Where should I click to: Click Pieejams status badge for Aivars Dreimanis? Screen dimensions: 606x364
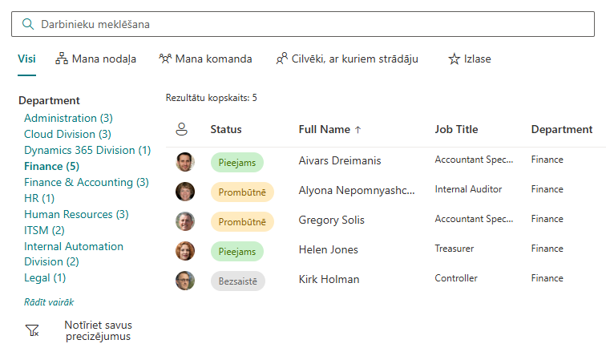point(237,163)
